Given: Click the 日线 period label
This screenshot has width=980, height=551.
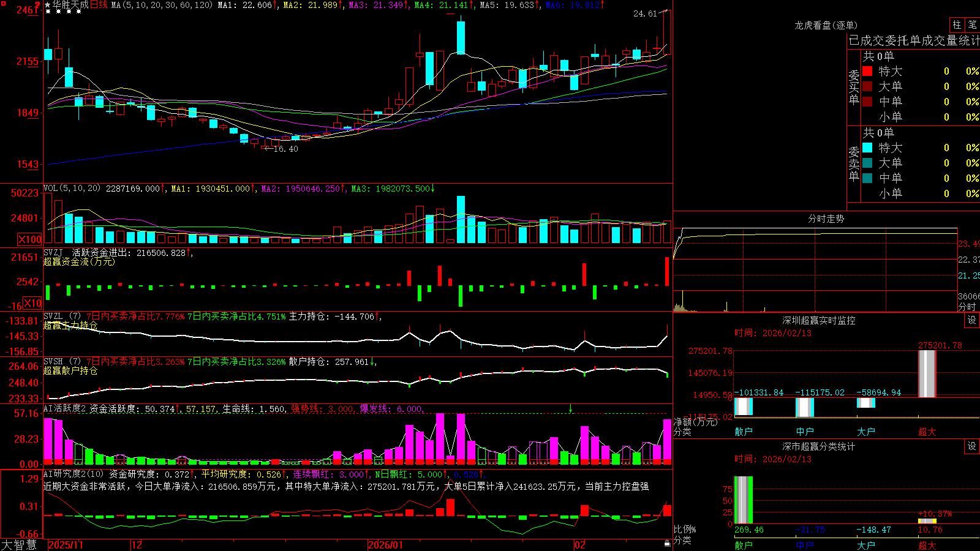Looking at the screenshot, I should (x=99, y=5).
